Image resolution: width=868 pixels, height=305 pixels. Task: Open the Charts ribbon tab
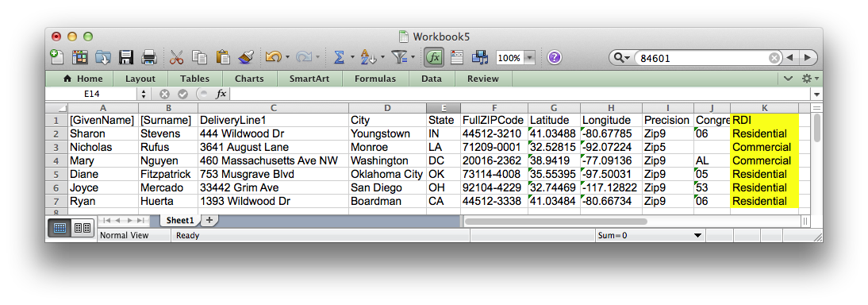point(249,79)
